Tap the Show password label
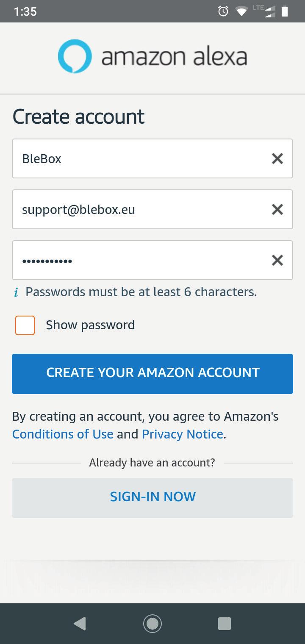This screenshot has width=305, height=644. 90,325
